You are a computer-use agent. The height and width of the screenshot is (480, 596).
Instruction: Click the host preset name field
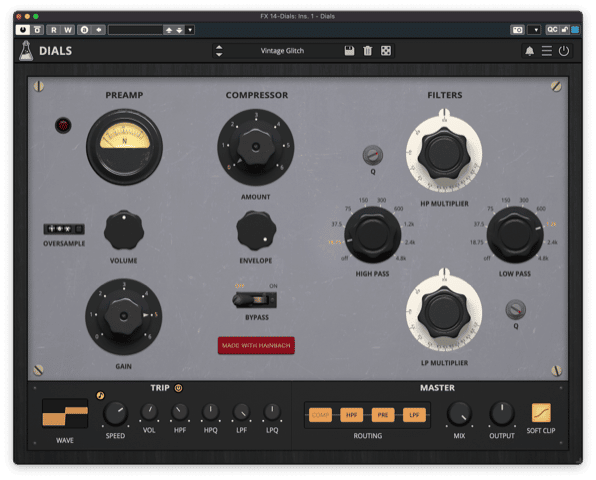click(x=136, y=30)
